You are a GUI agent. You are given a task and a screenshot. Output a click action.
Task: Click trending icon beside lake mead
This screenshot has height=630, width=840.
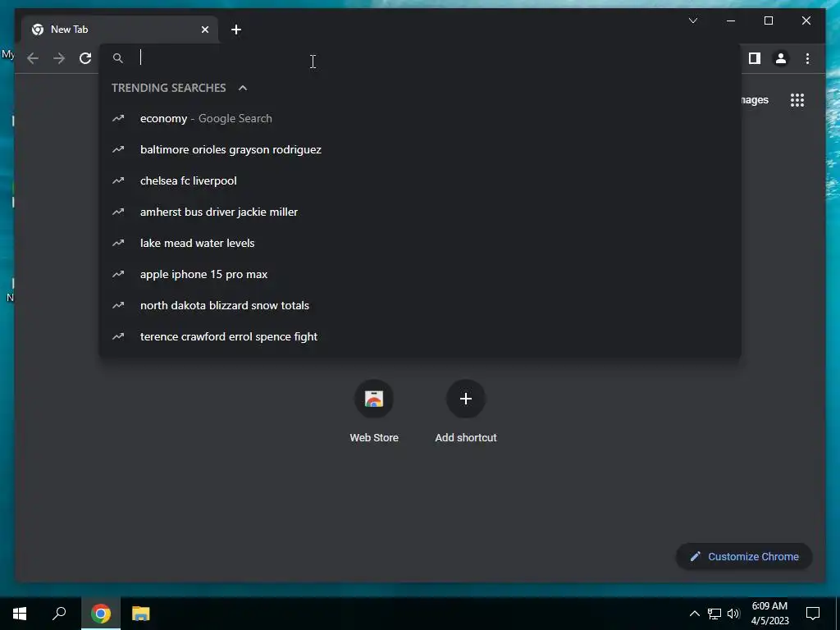pos(118,243)
